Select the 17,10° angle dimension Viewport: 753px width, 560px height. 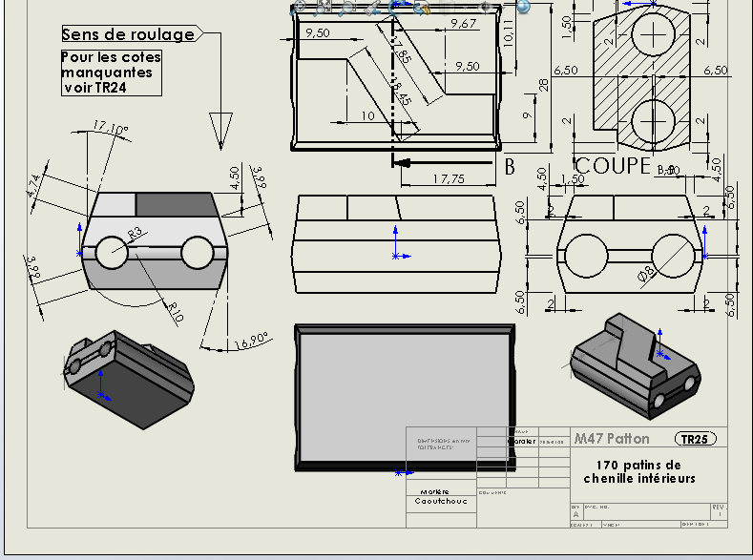111,129
